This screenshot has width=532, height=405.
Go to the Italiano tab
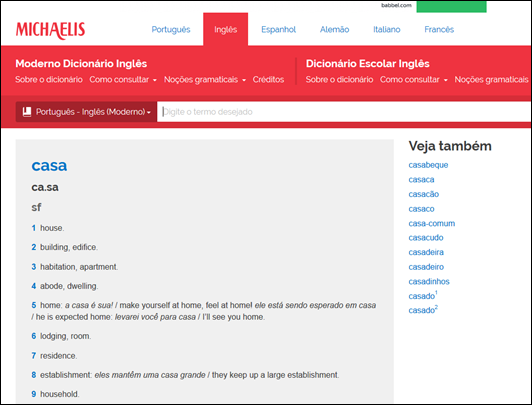click(387, 30)
